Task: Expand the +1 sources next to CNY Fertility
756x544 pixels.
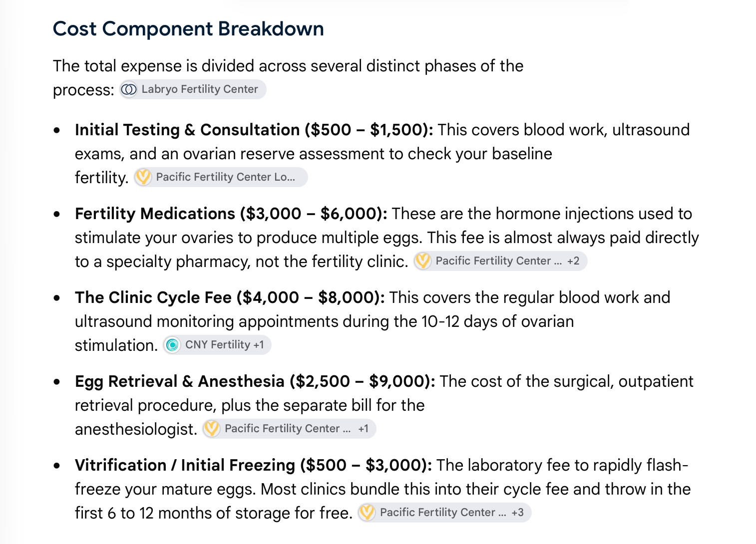Action: [259, 345]
